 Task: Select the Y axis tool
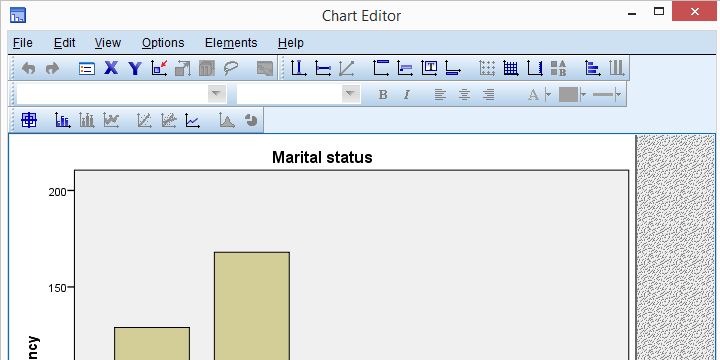pos(135,68)
